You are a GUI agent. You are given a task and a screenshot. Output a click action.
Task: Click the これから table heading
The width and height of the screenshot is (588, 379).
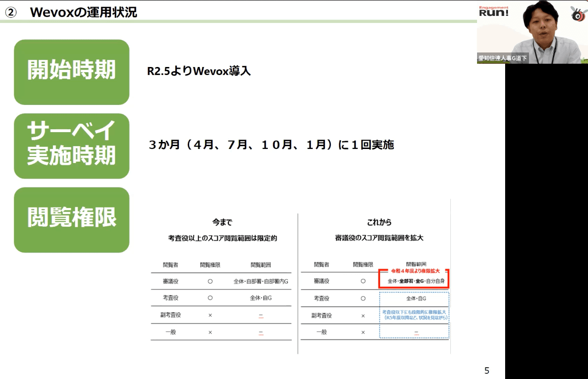[379, 223]
